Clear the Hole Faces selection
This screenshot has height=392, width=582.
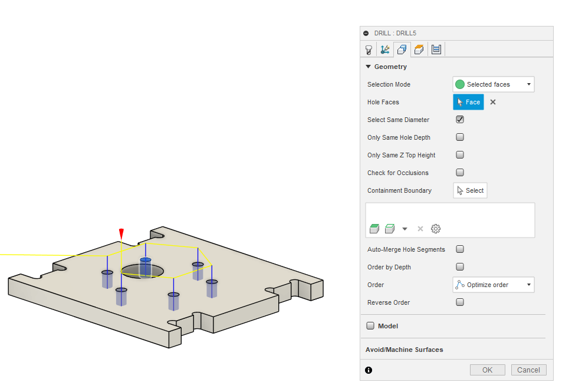(x=493, y=102)
